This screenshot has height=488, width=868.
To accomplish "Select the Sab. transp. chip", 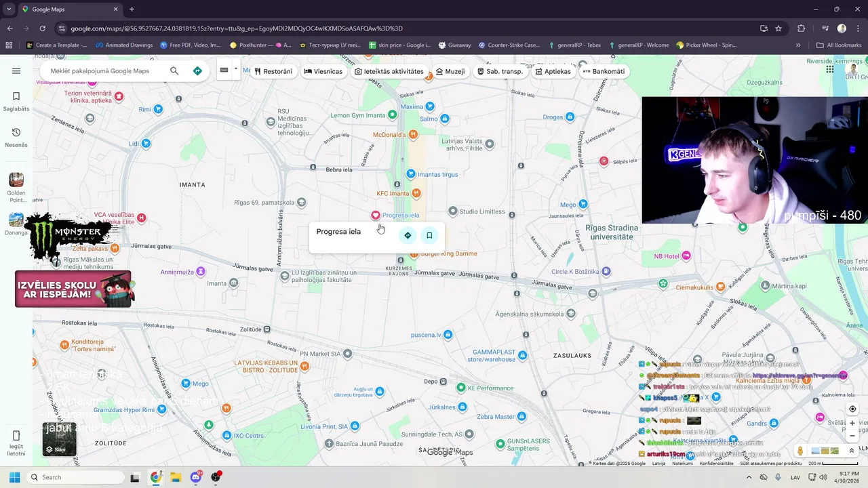I will 500,71.
